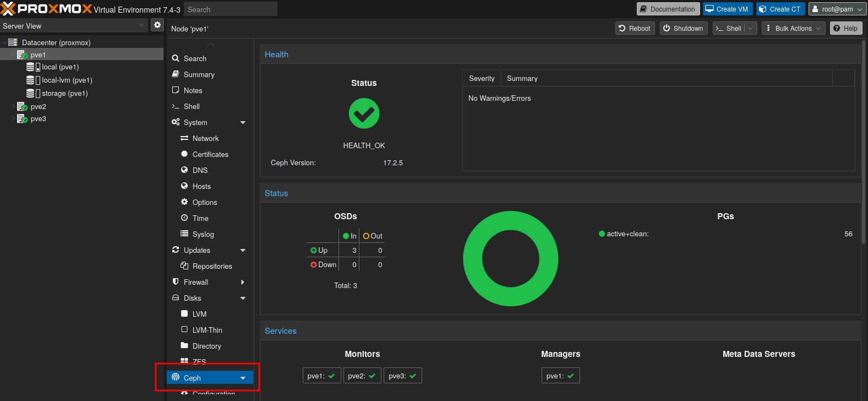The height and width of the screenshot is (401, 868).
Task: Open the Server View gear settings
Action: point(157,25)
